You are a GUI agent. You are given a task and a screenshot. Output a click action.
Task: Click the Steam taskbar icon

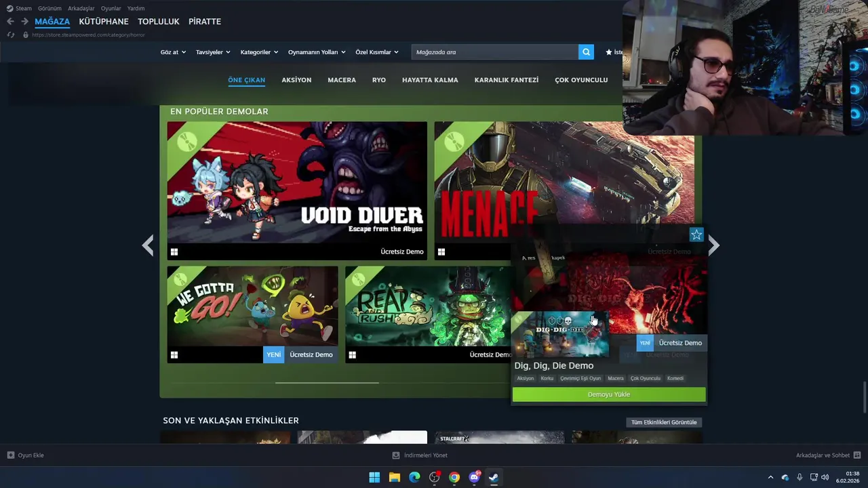(494, 478)
